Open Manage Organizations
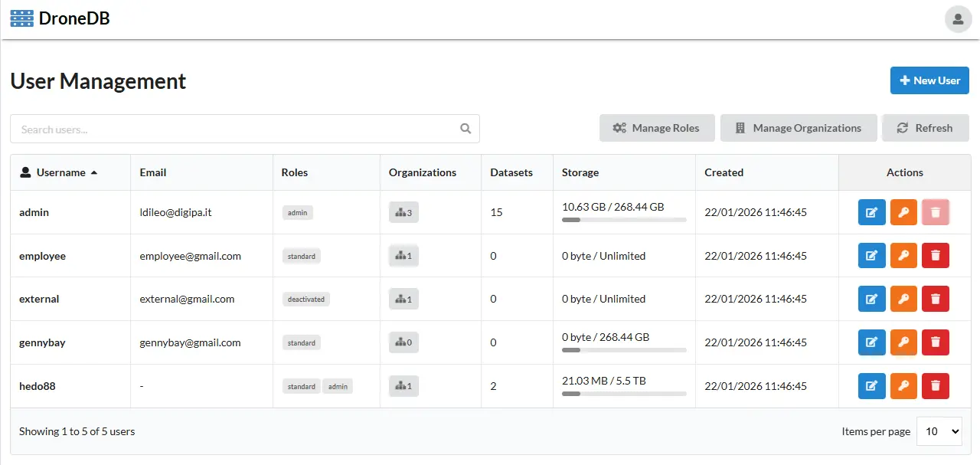980x465 pixels. pyautogui.click(x=798, y=128)
